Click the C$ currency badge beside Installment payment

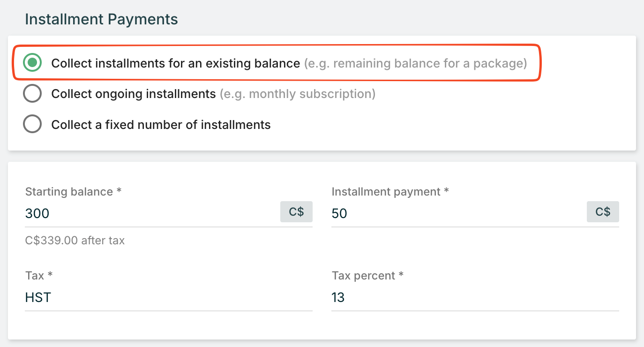pyautogui.click(x=603, y=212)
